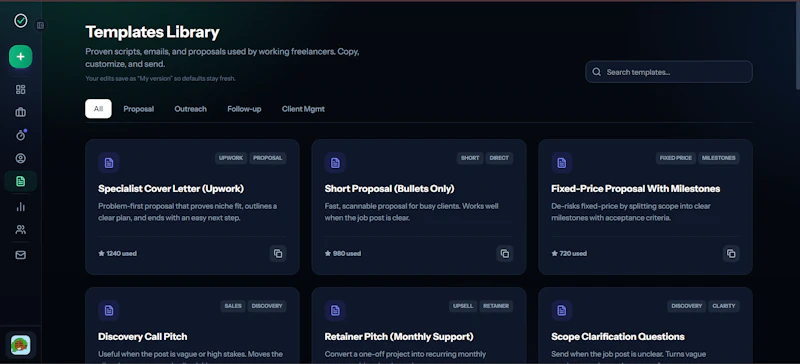Click the CLARITY tag badge
Screen dimensions: 800x364
[x=724, y=306]
